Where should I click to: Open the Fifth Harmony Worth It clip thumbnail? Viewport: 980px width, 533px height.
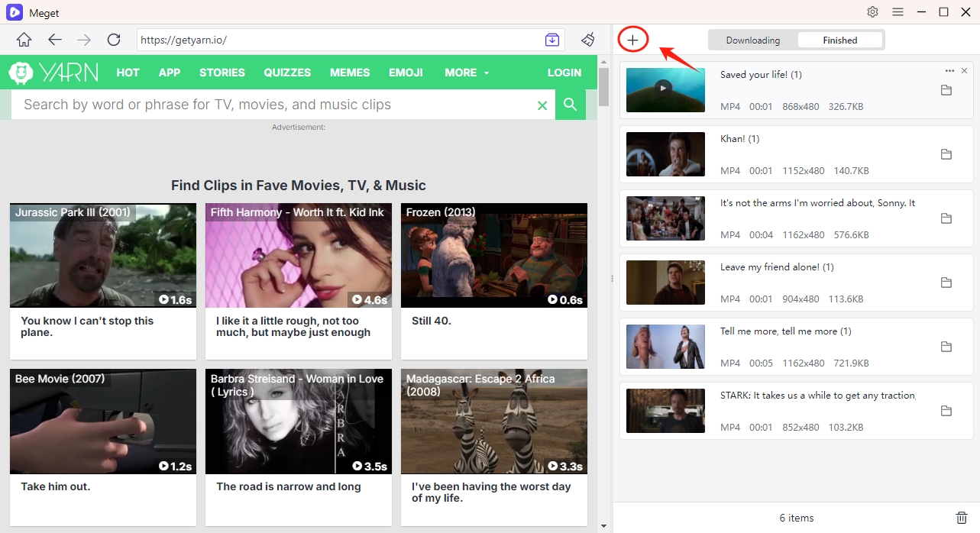[299, 256]
